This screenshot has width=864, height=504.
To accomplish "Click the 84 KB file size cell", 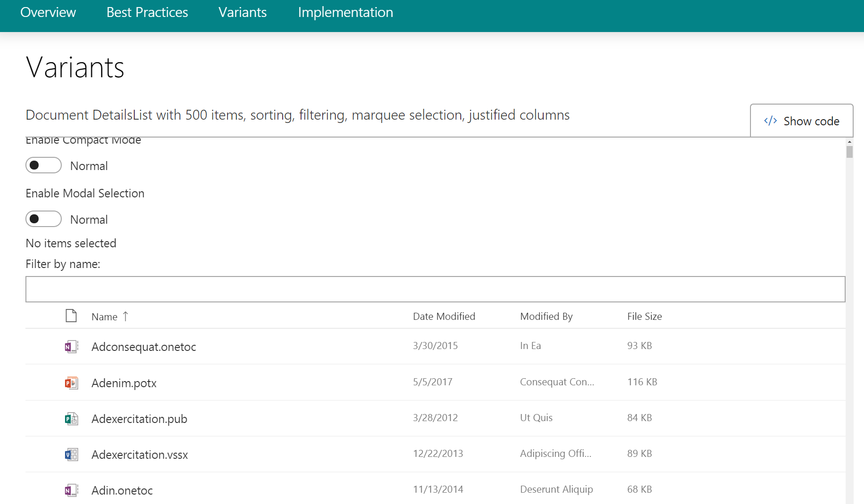I will (639, 417).
